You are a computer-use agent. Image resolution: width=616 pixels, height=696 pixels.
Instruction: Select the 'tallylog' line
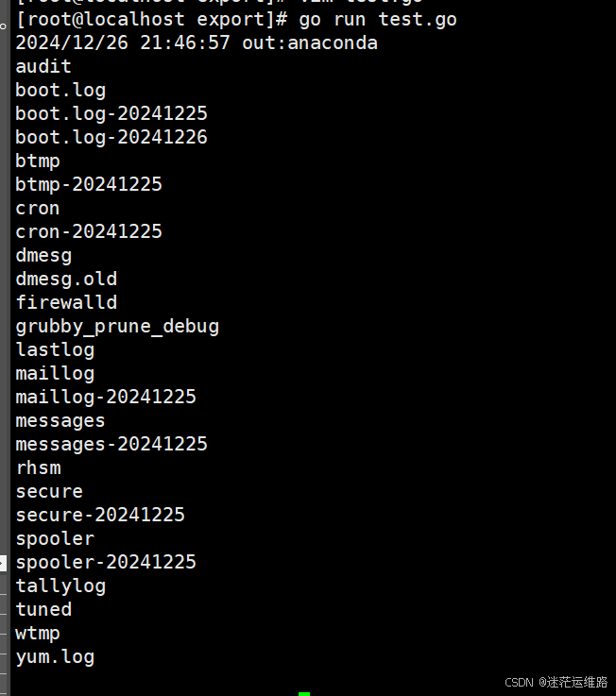[60, 586]
